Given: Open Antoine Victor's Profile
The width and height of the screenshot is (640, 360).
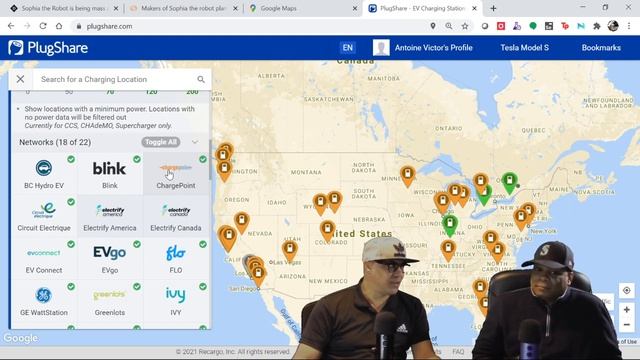Looking at the screenshot, I should coord(433,48).
